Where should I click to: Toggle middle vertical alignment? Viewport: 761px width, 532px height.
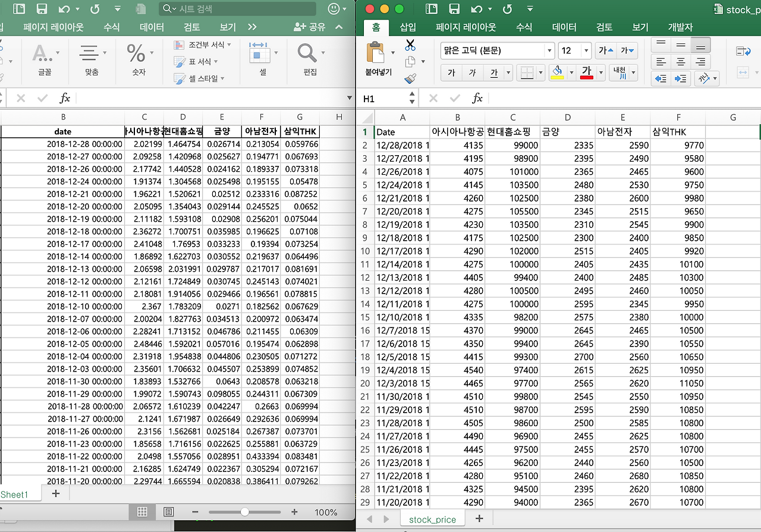click(x=681, y=45)
